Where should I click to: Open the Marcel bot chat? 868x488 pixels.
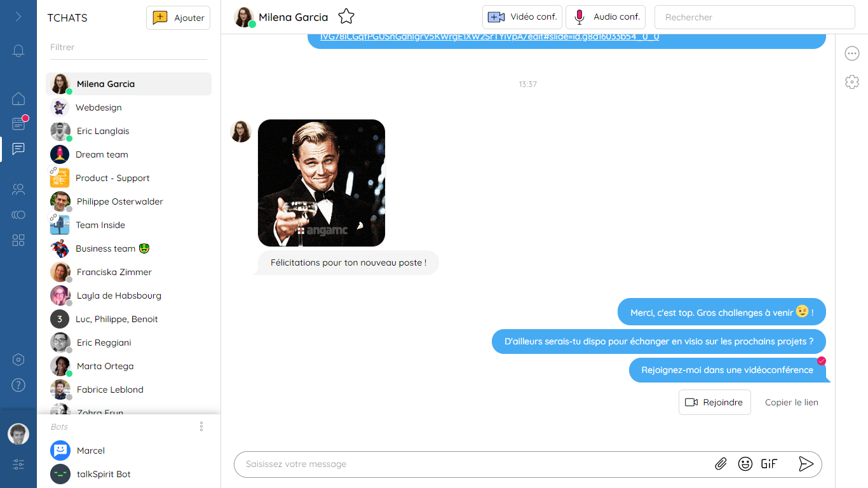(x=128, y=451)
